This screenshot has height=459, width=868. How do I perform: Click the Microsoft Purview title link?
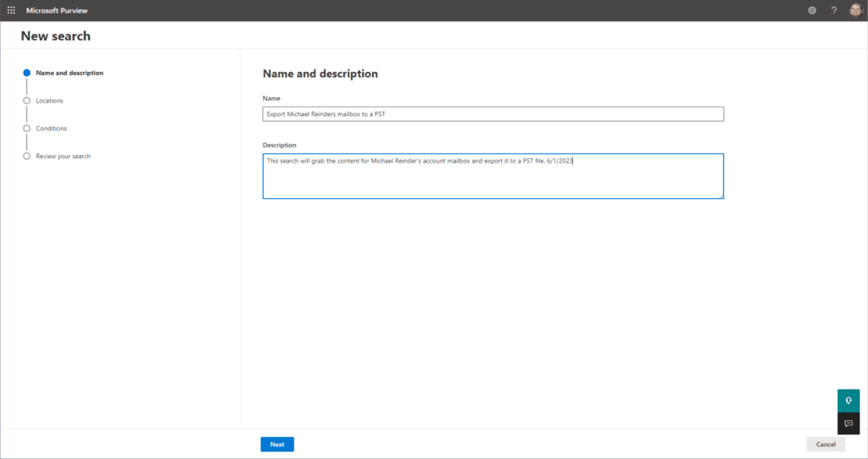pos(57,10)
